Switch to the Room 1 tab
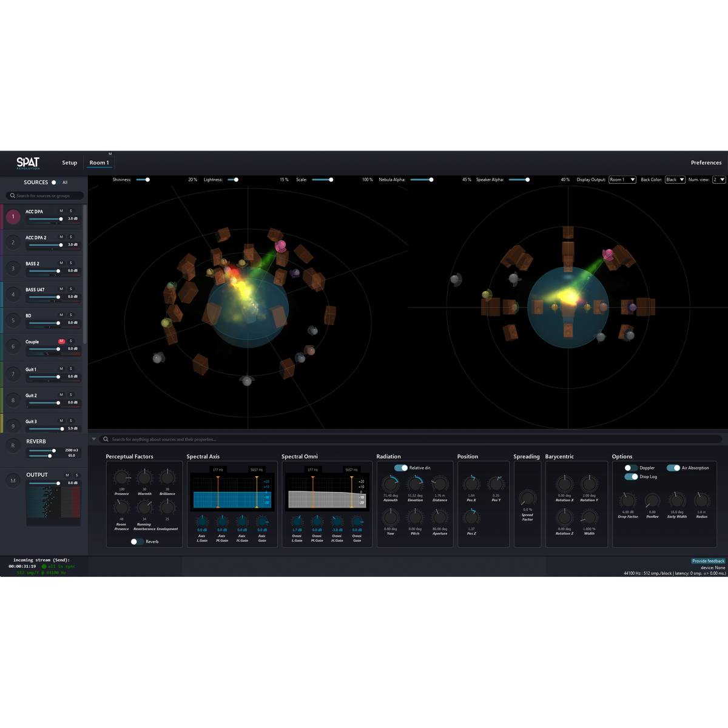The width and height of the screenshot is (728, 728). click(99, 163)
